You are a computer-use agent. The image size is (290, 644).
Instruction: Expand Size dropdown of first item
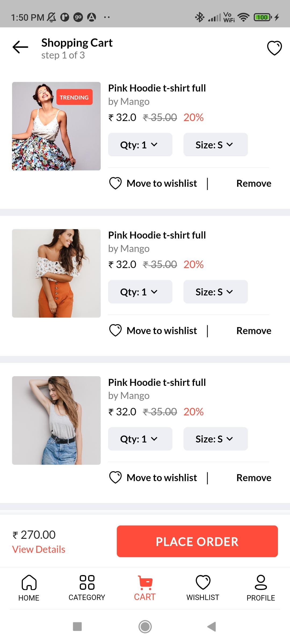tap(216, 145)
